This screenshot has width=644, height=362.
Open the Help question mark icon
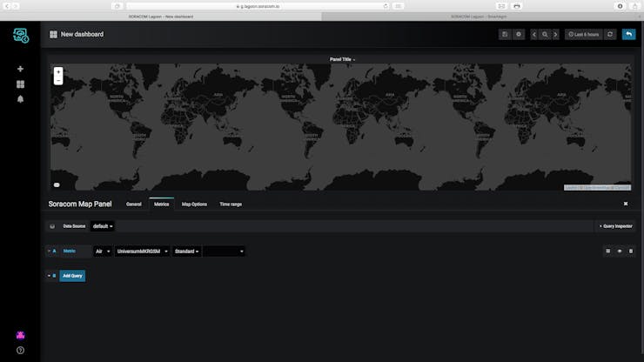click(20, 351)
